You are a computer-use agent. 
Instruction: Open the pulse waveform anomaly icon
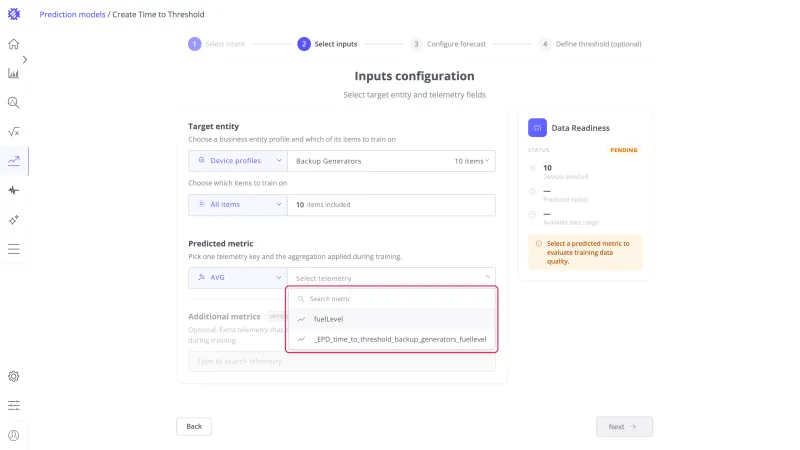point(14,190)
